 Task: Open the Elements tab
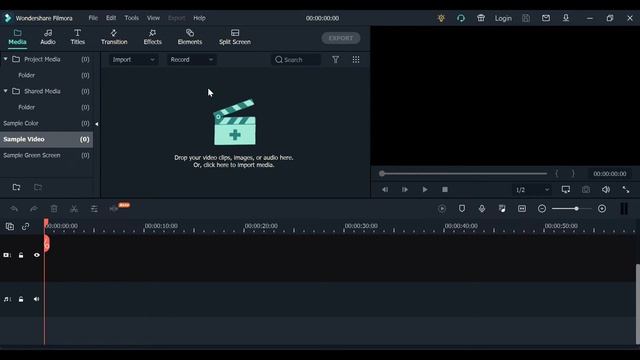(x=190, y=37)
